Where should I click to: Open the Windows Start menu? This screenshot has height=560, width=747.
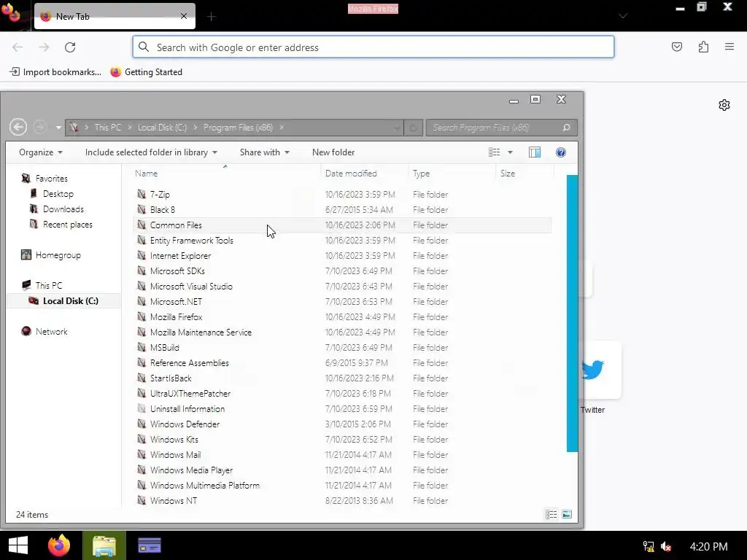click(18, 545)
